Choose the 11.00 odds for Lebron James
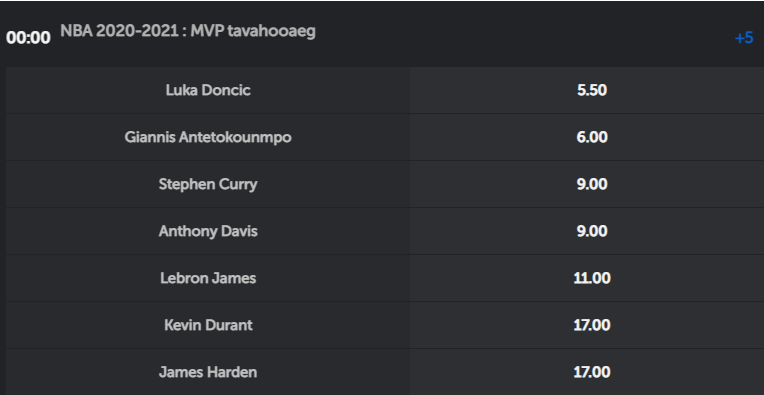 pos(587,278)
